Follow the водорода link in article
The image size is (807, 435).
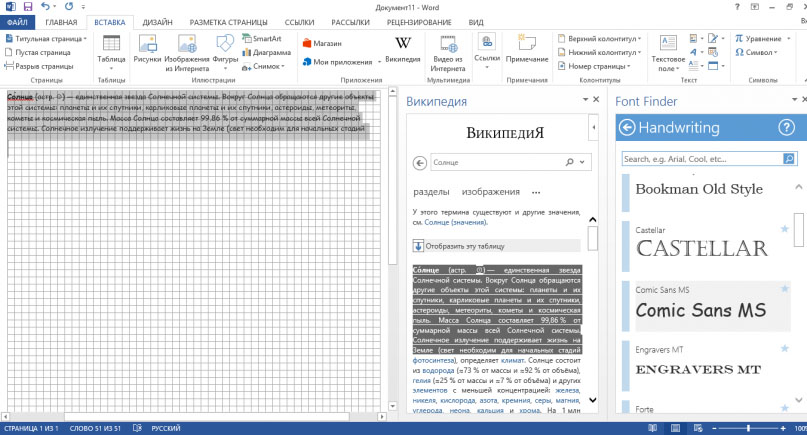click(438, 370)
